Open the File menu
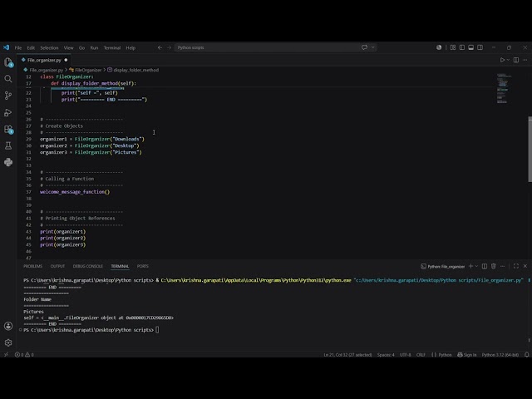532x399 pixels. (x=18, y=48)
